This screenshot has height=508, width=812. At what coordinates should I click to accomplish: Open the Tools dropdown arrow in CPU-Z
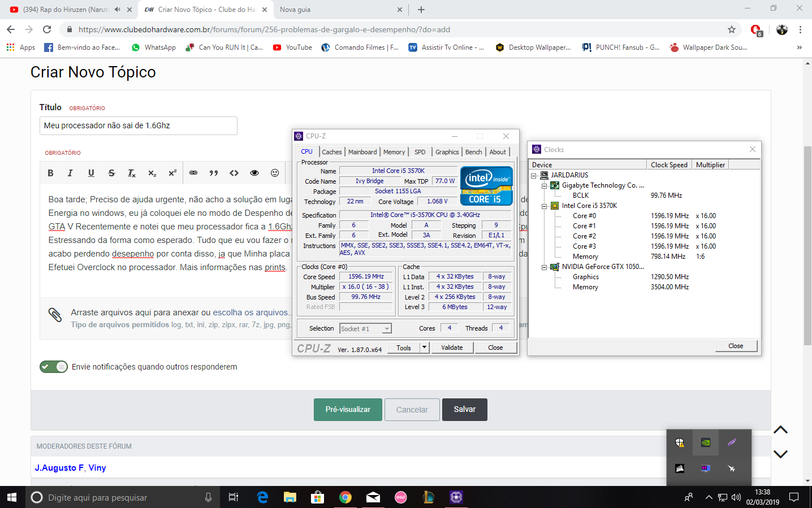click(x=425, y=348)
